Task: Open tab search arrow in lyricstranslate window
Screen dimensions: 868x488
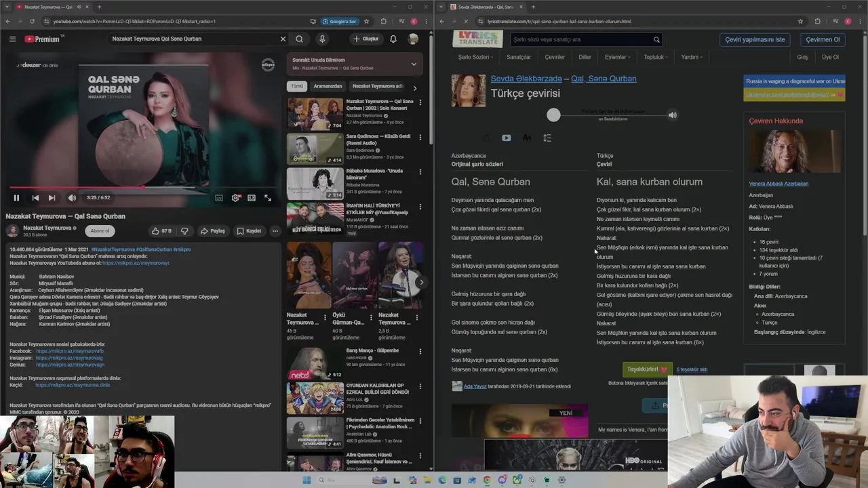Action: [x=442, y=7]
